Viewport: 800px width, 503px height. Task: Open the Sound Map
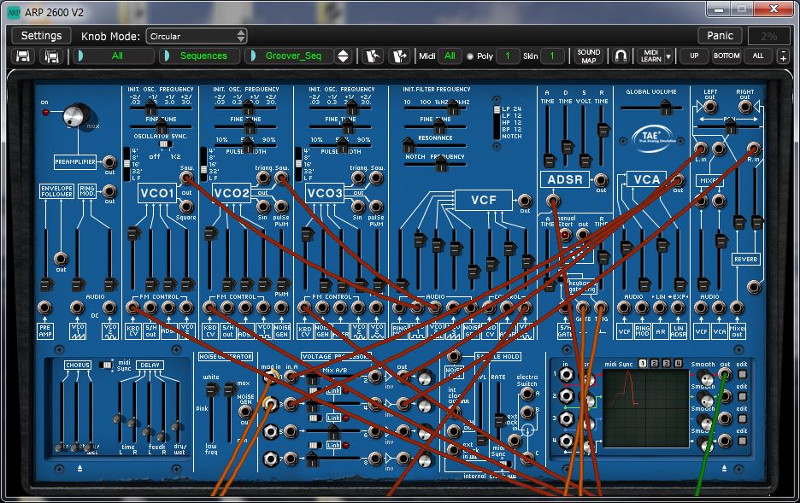click(x=588, y=56)
